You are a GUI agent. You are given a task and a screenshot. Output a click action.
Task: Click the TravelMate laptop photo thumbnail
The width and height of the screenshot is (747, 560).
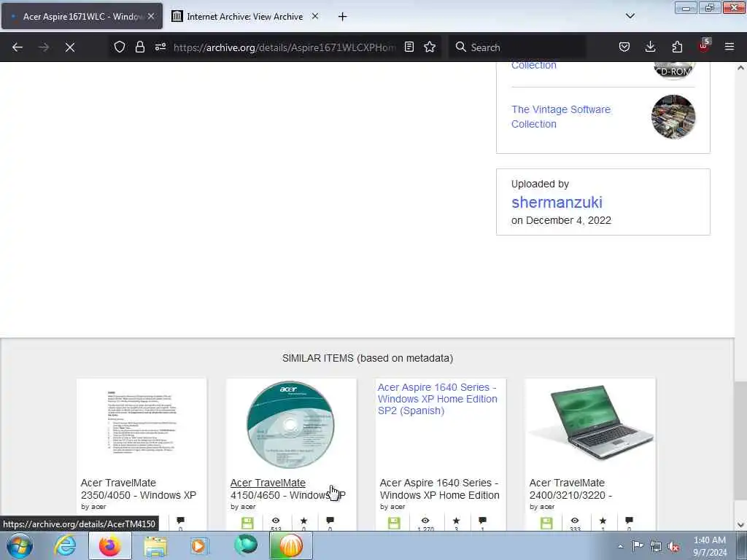point(591,422)
